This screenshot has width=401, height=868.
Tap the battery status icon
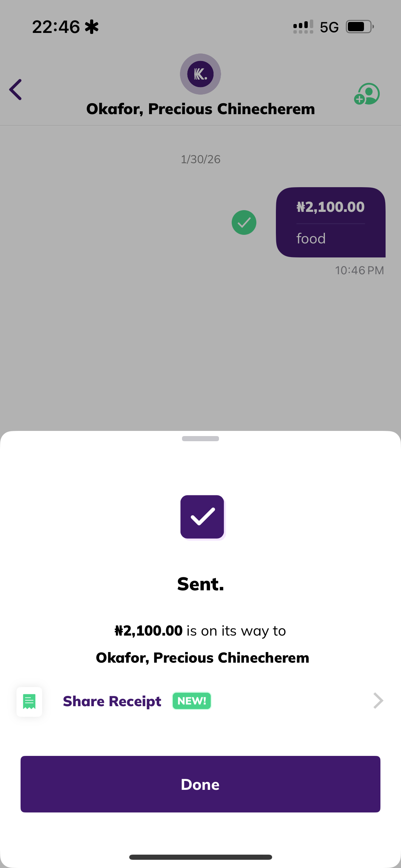pos(359,27)
